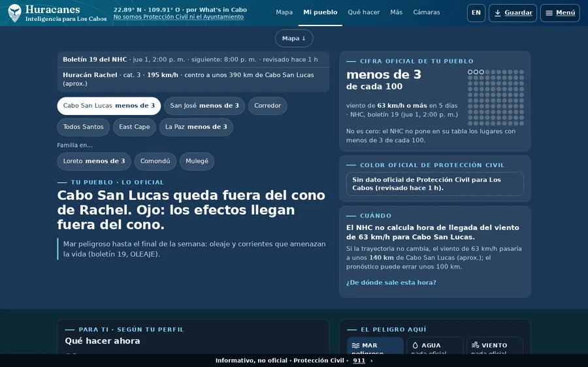Click the 'Qué hacer ahora' heading
Image resolution: width=588 pixels, height=367 pixels.
pos(103,341)
